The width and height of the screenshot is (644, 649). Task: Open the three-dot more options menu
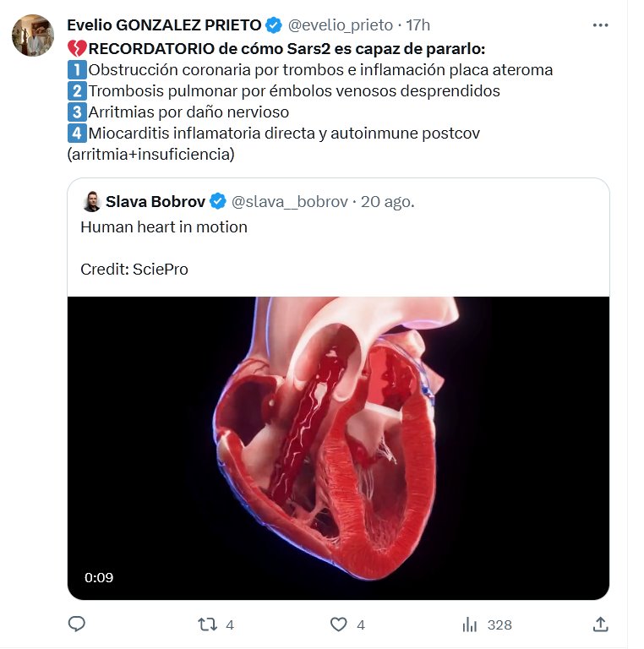600,25
